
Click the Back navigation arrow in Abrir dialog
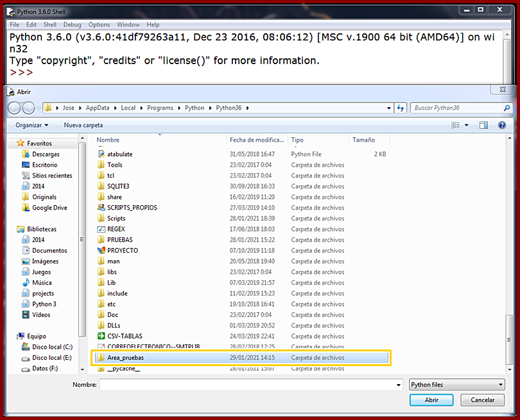(14, 108)
